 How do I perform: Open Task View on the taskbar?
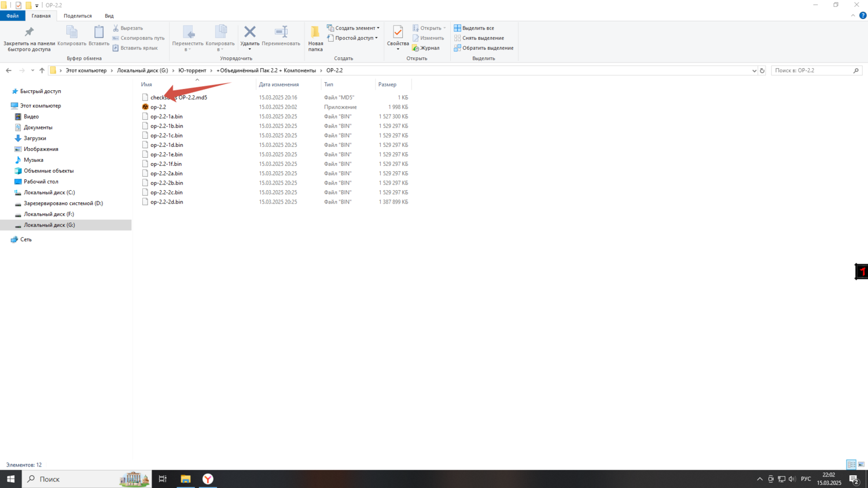[x=163, y=479]
